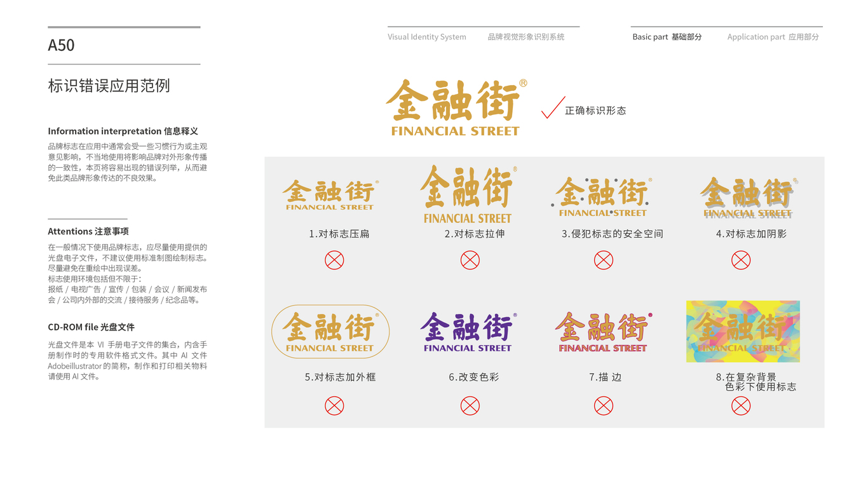The image size is (868, 488).
Task: Click the line 标志使用环境包括但不限于
Action: pos(95,278)
